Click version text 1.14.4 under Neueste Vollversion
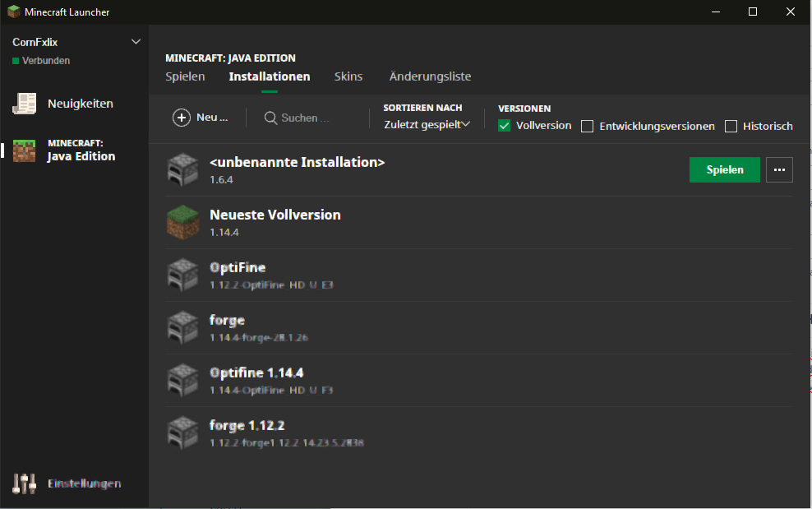812x509 pixels. [224, 232]
